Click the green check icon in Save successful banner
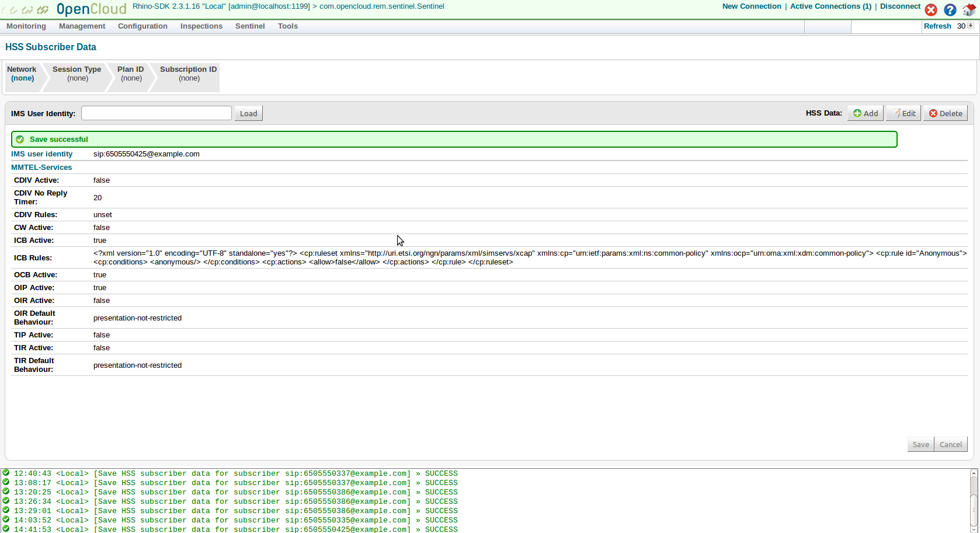 click(x=20, y=140)
